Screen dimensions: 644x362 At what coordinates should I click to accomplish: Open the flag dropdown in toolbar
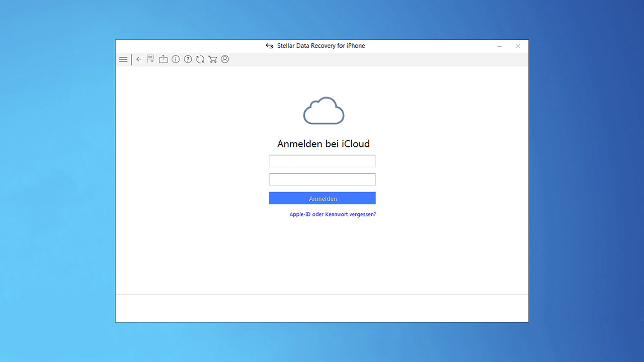(150, 59)
